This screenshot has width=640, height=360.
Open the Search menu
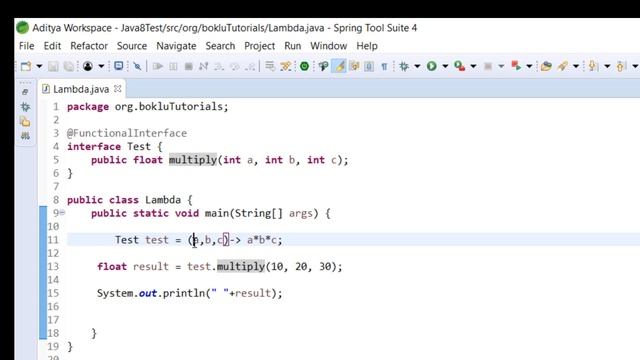[x=220, y=46]
